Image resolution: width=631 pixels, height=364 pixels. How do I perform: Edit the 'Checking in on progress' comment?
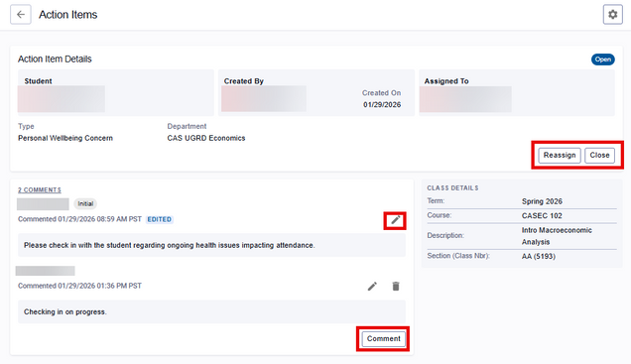pyautogui.click(x=372, y=286)
